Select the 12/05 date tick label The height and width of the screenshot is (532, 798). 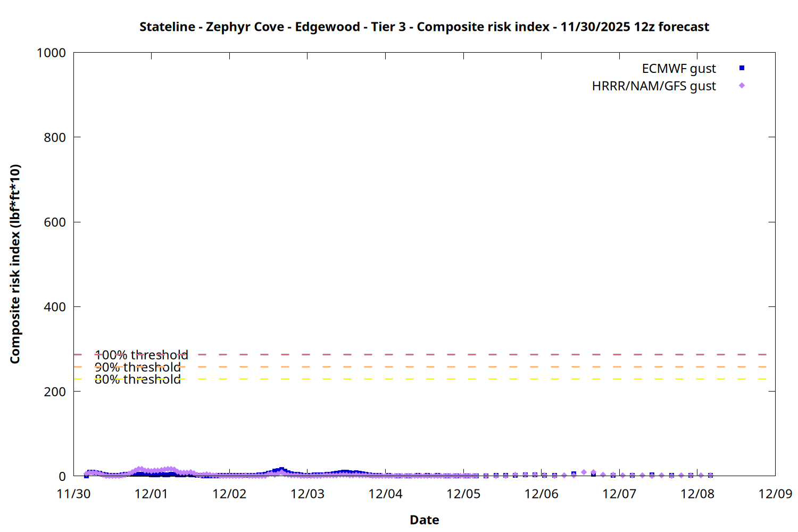tap(463, 494)
